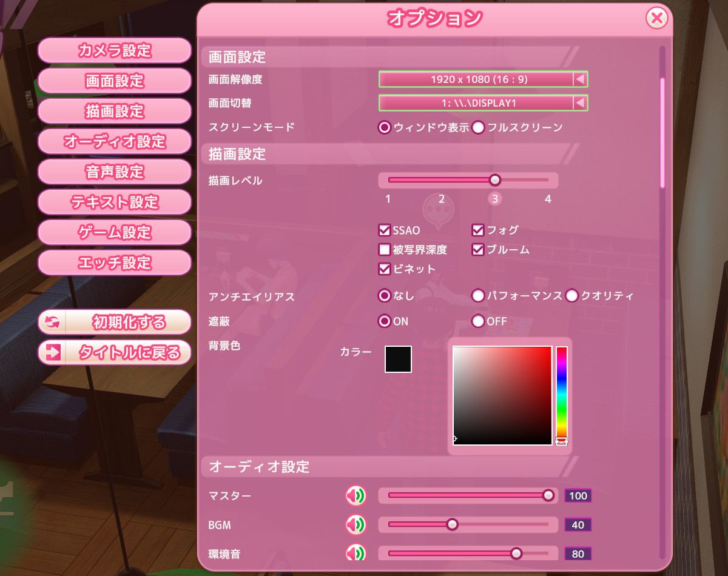
Task: Switch to カメラ設定 section
Action: 114,51
